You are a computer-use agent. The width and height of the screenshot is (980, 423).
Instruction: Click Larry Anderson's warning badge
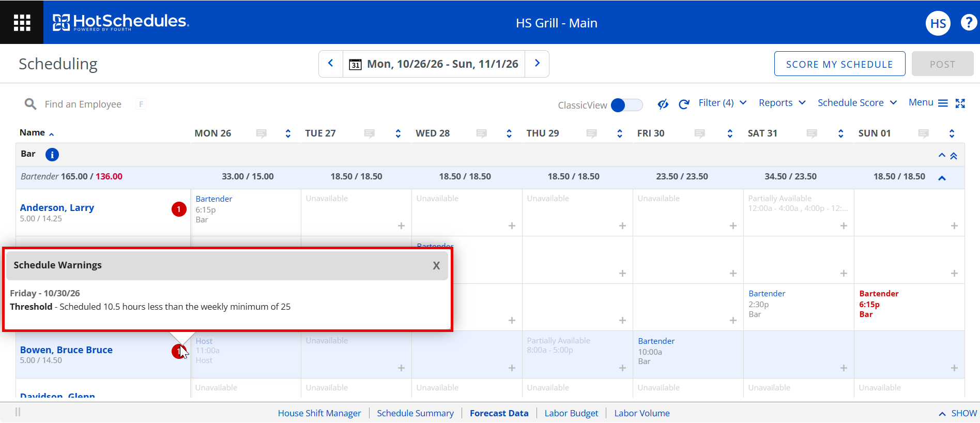tap(179, 209)
